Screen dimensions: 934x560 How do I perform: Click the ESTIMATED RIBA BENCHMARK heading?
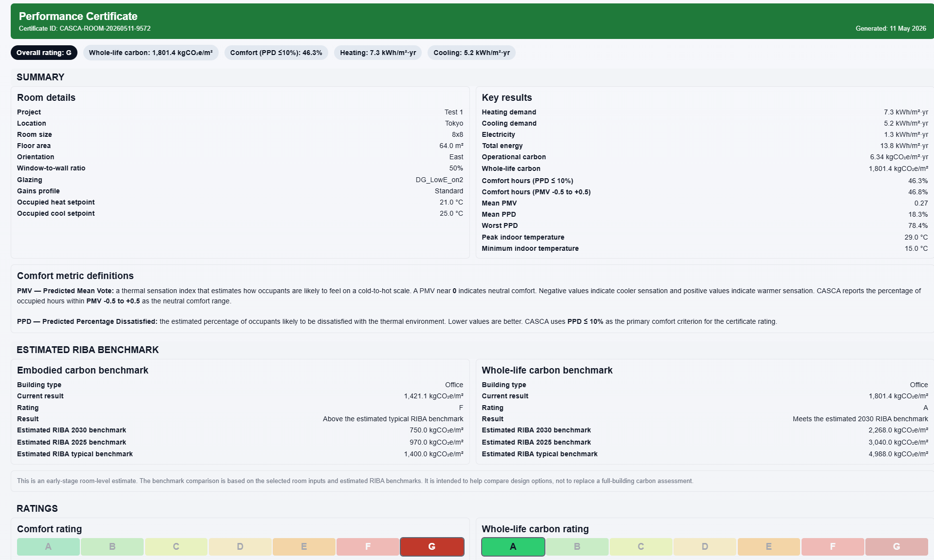point(88,350)
